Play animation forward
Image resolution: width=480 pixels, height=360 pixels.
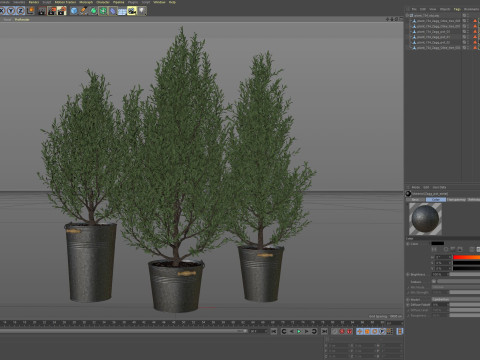tap(299, 331)
